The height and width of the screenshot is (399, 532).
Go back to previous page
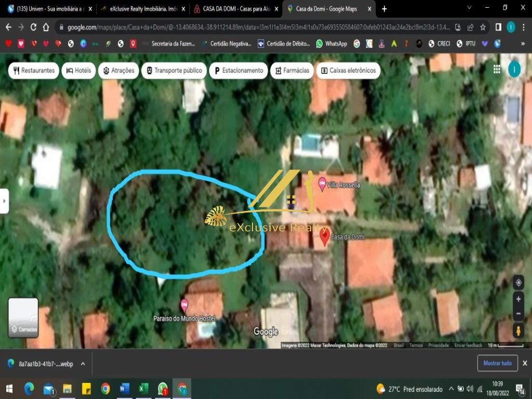tap(8, 27)
